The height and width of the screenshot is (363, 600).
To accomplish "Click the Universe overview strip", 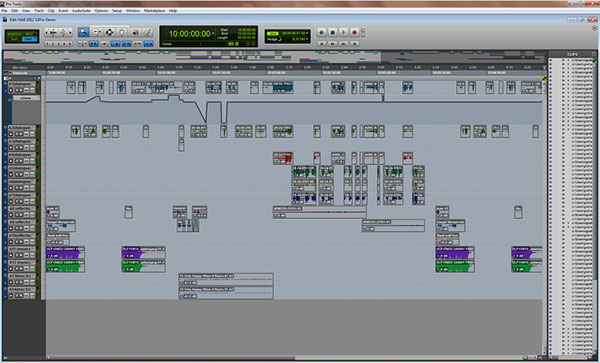I will [x=274, y=57].
